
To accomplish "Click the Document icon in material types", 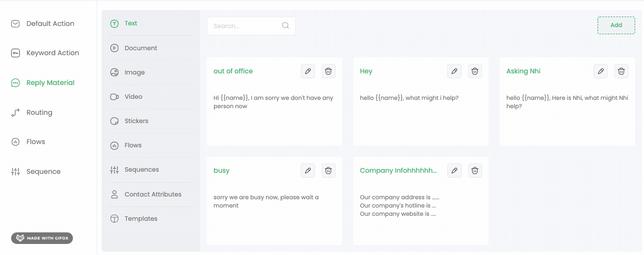I will [114, 48].
